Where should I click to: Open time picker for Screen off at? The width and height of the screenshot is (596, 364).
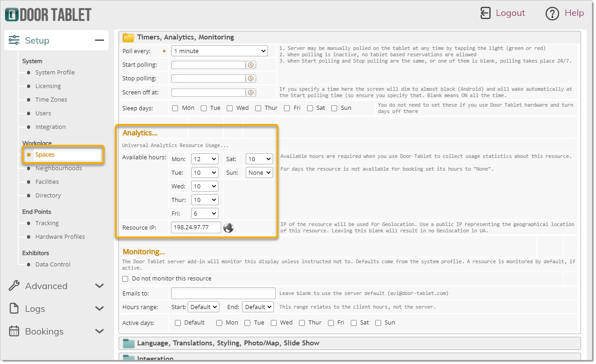click(251, 93)
